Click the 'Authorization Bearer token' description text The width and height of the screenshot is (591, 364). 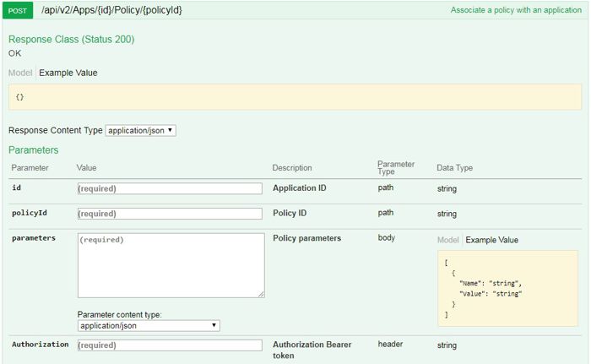312,350
